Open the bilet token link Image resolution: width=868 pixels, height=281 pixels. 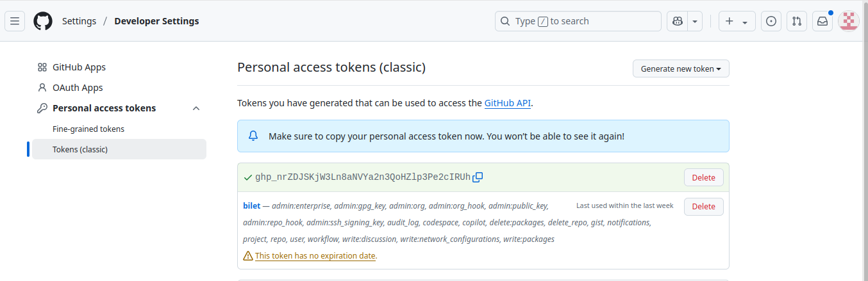pyautogui.click(x=251, y=205)
